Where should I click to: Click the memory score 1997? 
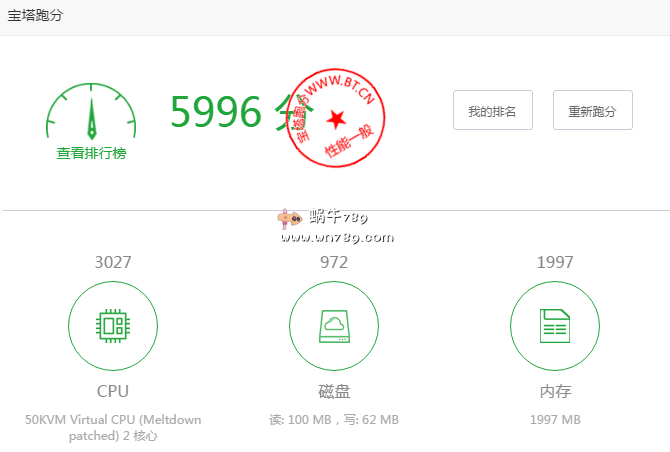555,262
